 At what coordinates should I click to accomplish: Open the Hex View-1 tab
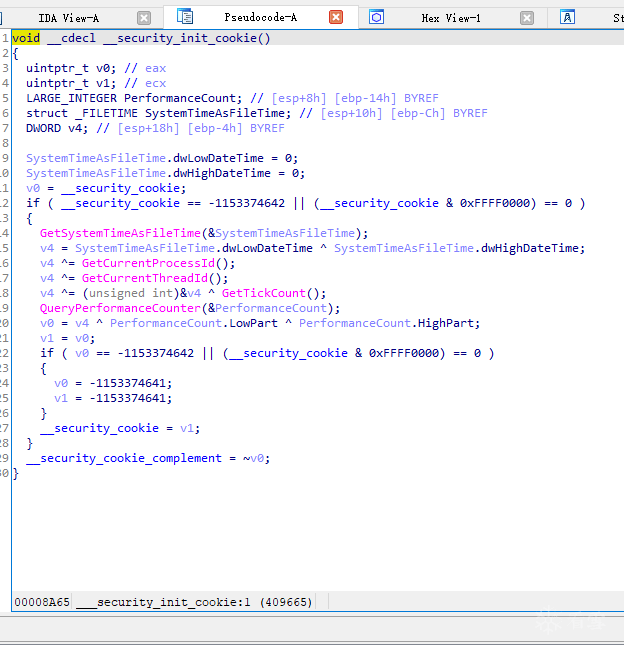click(x=451, y=18)
